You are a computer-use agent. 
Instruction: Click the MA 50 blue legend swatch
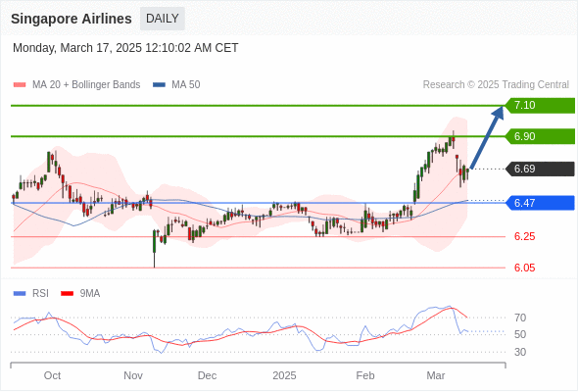tap(159, 85)
